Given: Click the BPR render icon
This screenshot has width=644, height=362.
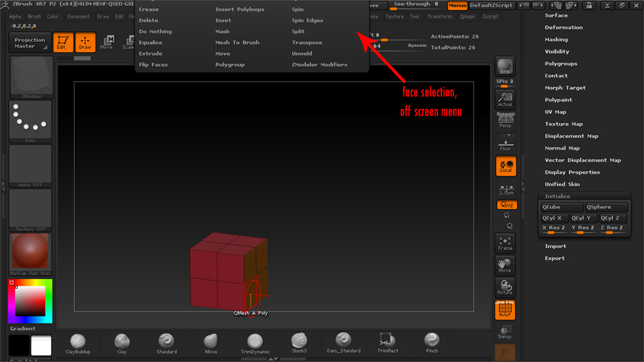Looking at the screenshot, I should point(505,67).
